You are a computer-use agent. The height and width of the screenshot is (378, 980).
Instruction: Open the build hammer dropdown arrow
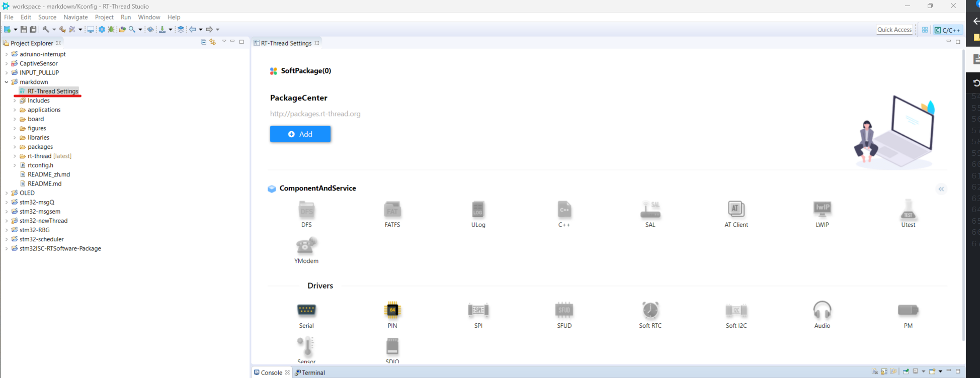54,30
